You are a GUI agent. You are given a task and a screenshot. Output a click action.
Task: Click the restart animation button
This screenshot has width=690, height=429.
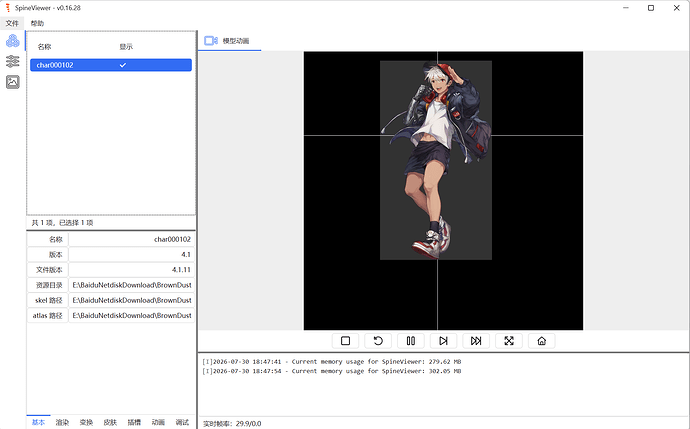(378, 341)
